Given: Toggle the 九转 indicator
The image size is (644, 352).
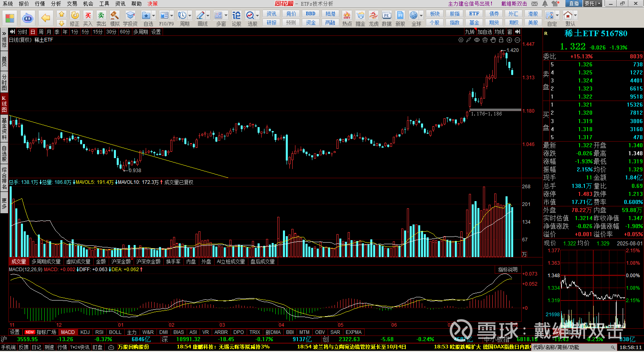Looking at the screenshot, I should (470, 32).
